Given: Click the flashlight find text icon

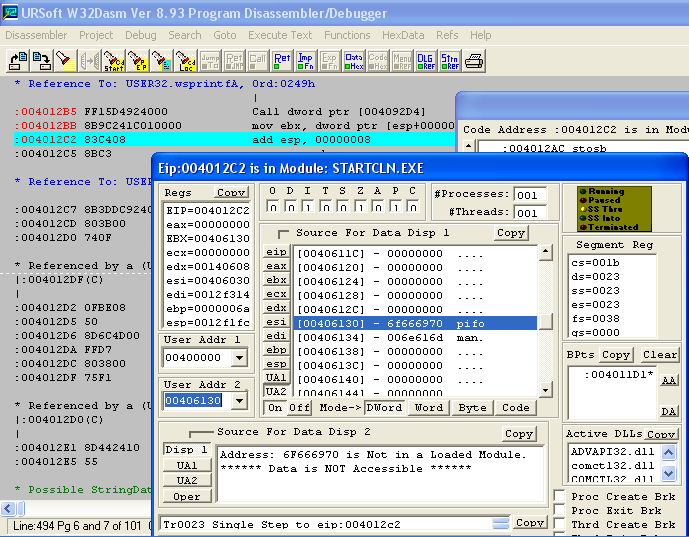Looking at the screenshot, I should click(x=65, y=61).
